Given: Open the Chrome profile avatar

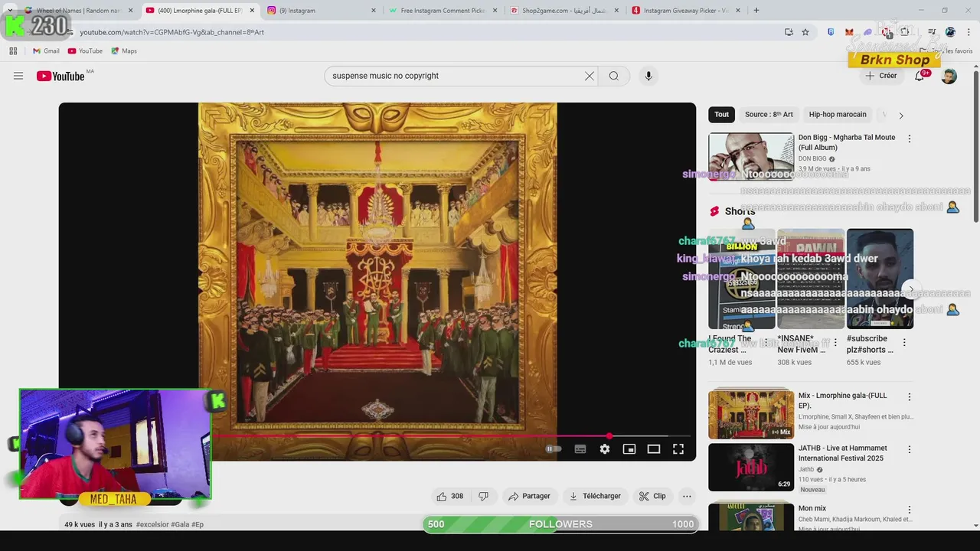Looking at the screenshot, I should 950,32.
